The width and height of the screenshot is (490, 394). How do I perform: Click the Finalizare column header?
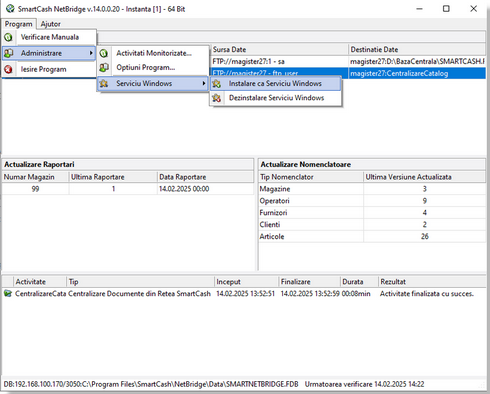point(309,282)
